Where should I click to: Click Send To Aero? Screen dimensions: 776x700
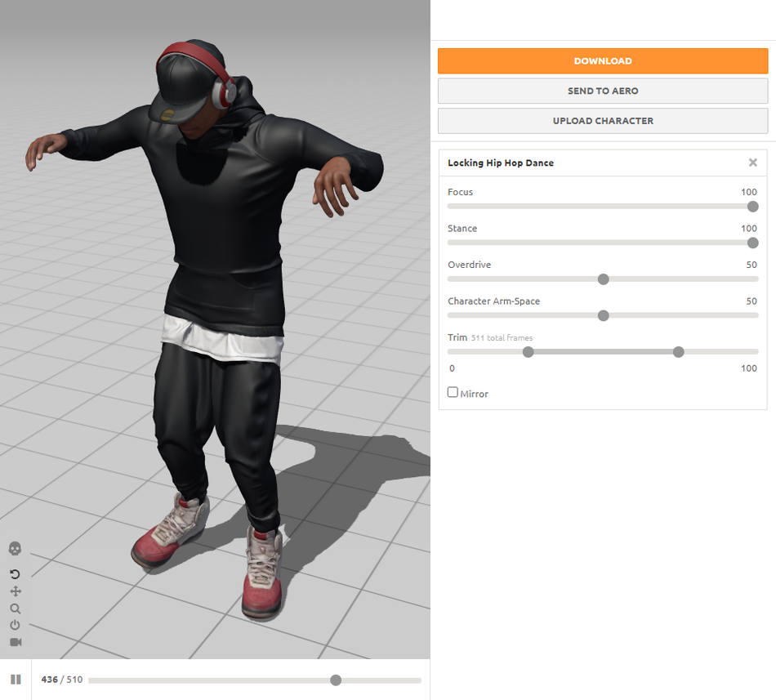tap(603, 91)
